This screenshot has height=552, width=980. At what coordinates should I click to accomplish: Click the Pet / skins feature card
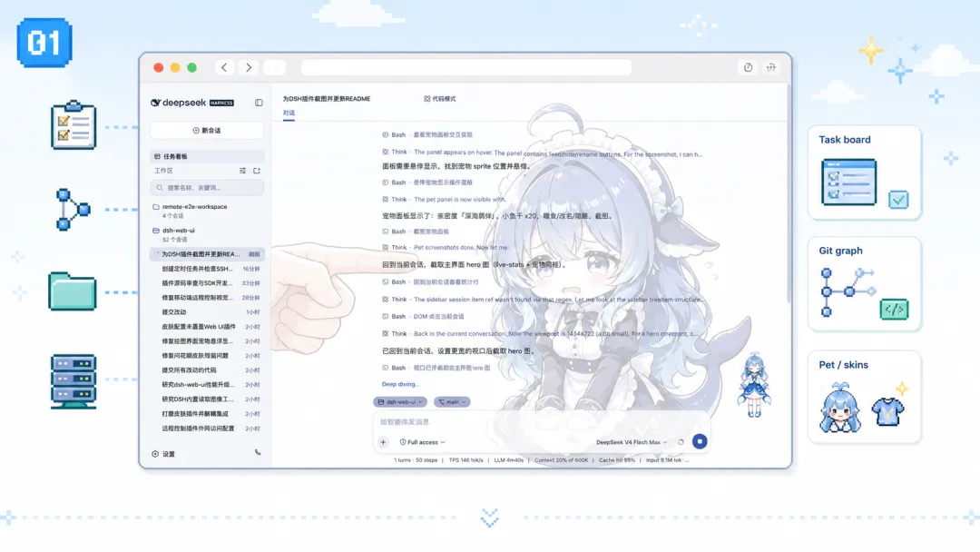(x=865, y=398)
